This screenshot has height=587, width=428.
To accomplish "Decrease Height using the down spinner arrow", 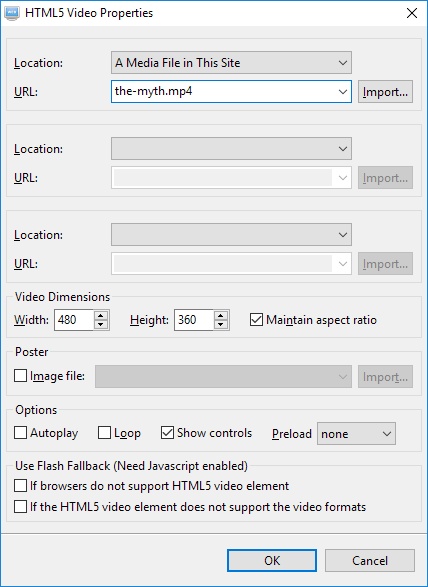I will point(221,325).
